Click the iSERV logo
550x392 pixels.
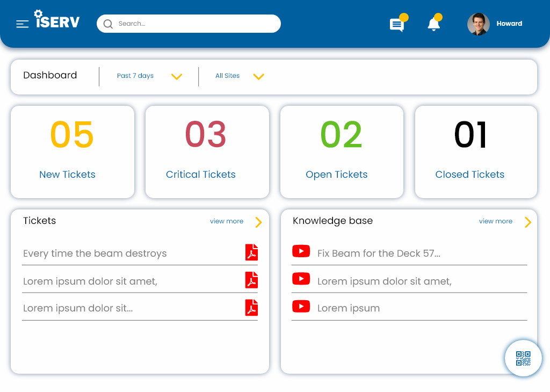click(x=57, y=20)
